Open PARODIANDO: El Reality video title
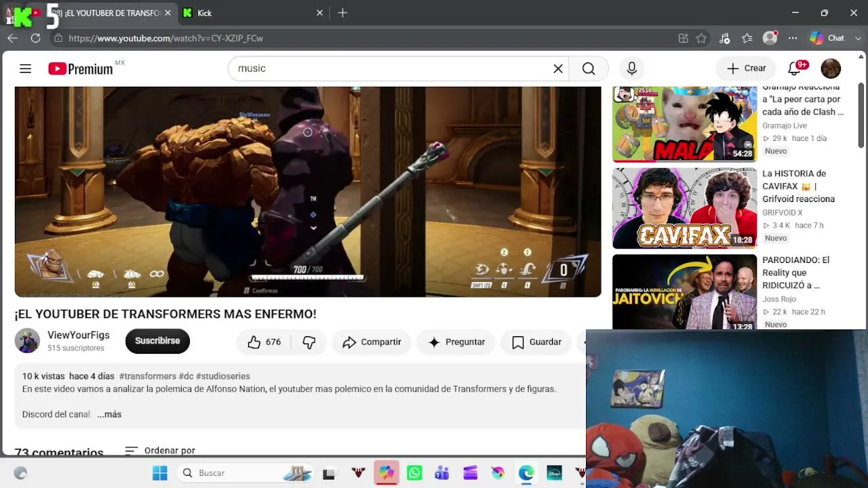The width and height of the screenshot is (868, 488). 796,272
